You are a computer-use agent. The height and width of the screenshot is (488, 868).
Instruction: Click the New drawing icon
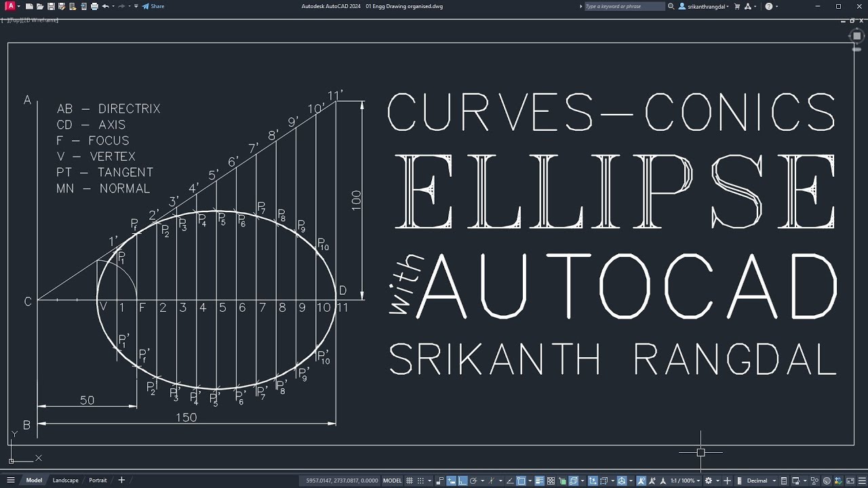click(x=29, y=6)
